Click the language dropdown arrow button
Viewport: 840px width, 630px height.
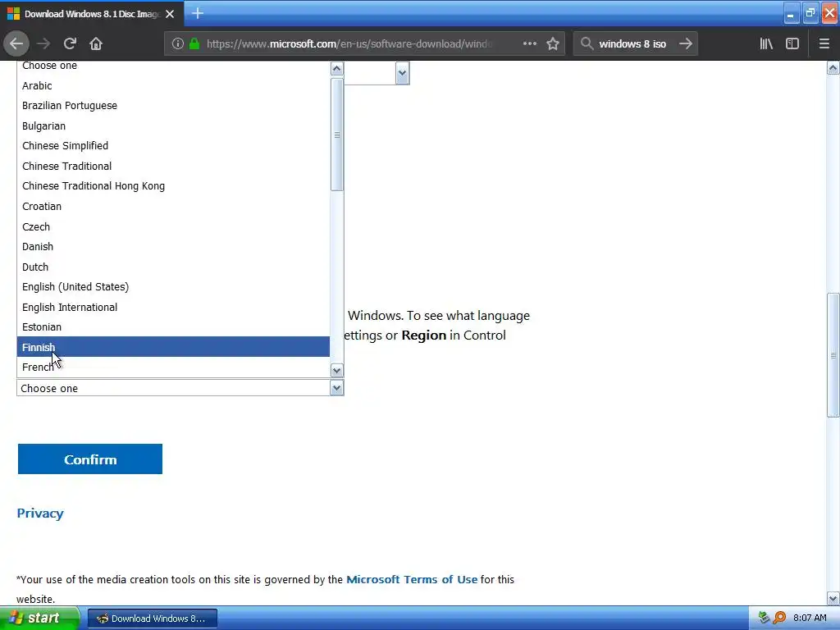click(336, 388)
